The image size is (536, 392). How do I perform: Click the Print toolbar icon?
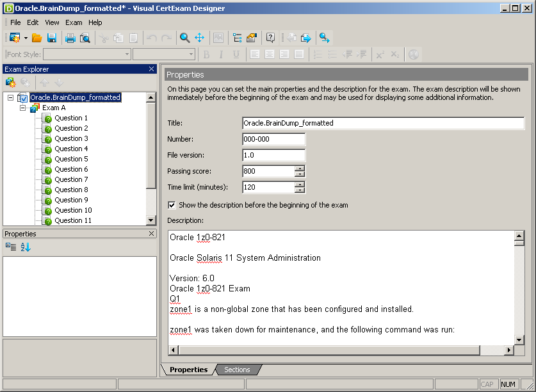pos(70,38)
